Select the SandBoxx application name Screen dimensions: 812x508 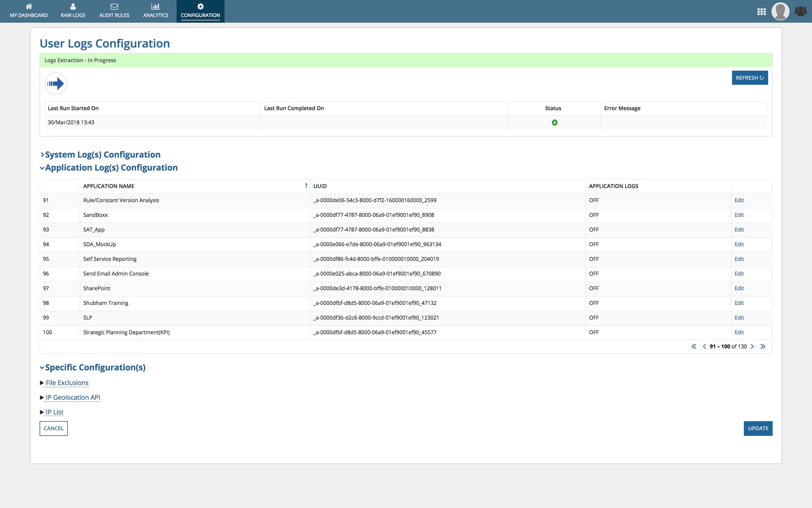[x=95, y=215]
